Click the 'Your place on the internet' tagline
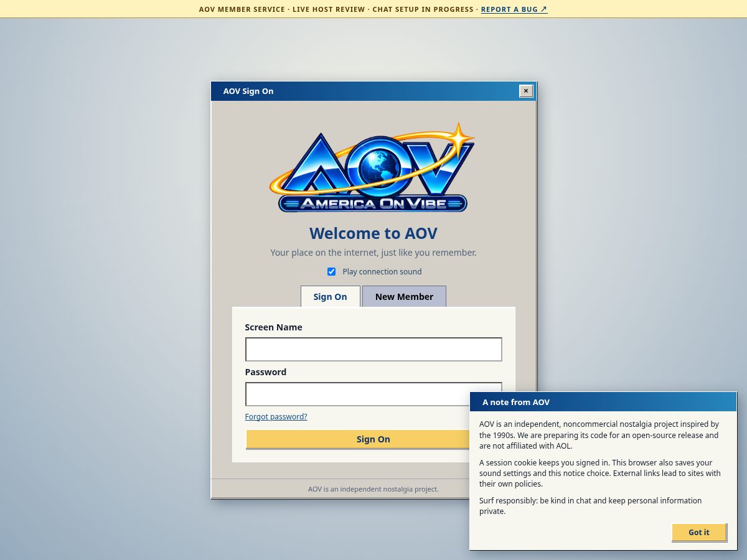 click(x=374, y=253)
